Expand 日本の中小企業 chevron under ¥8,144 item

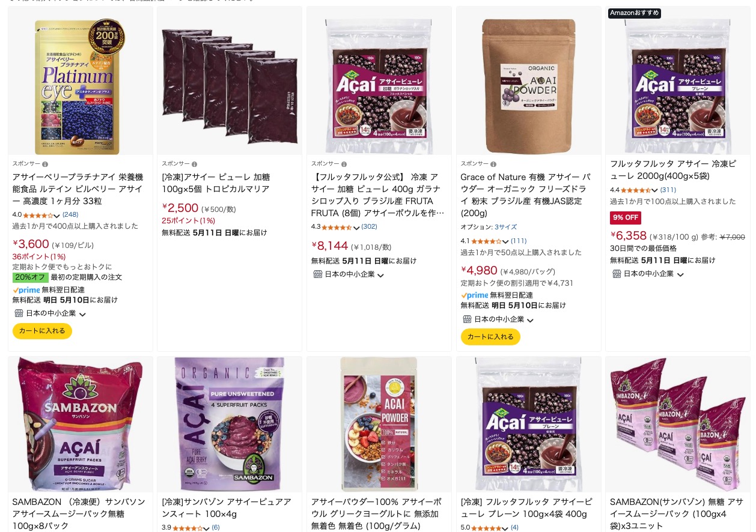click(x=380, y=275)
